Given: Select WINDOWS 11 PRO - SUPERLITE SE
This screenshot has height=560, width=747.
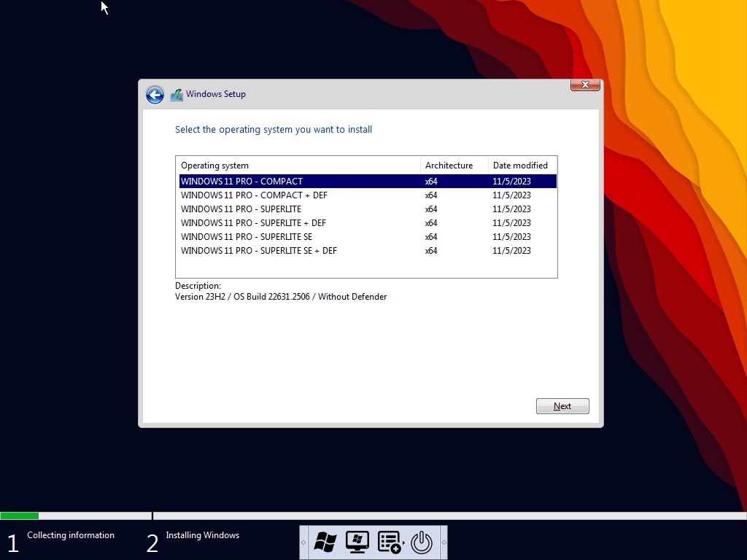Looking at the screenshot, I should point(368,237).
